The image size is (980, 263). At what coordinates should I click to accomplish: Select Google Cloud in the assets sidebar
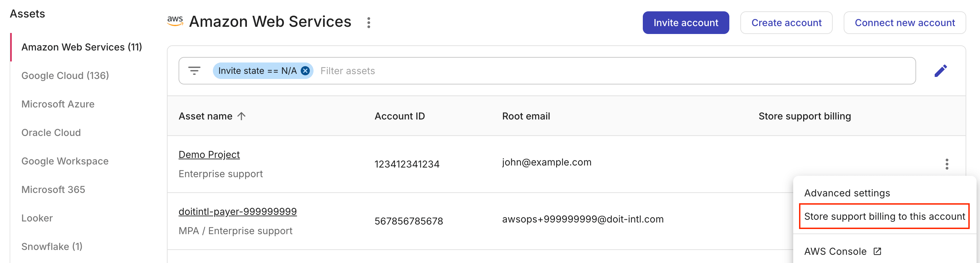[65, 75]
